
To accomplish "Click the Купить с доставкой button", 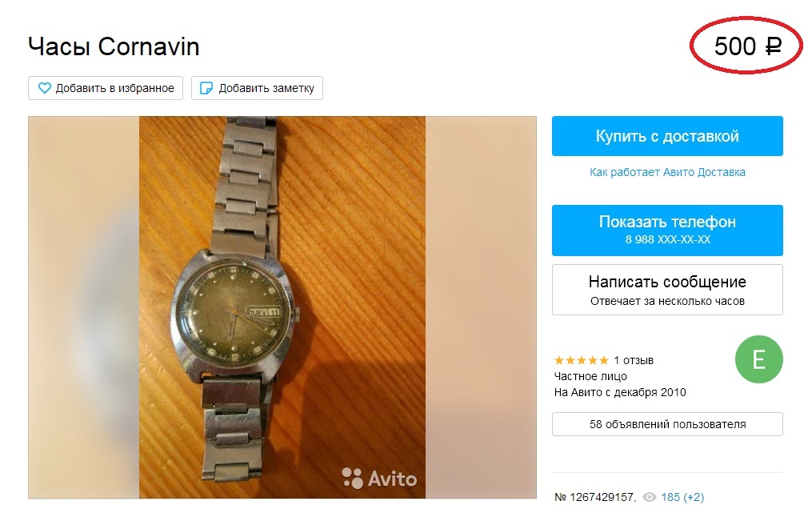I will click(x=667, y=136).
